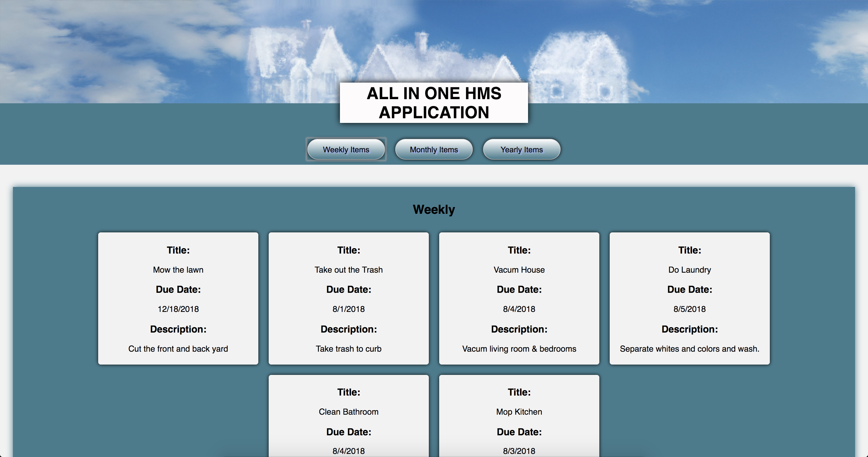Open the Clean Bathroom card title
Screen dimensions: 868x457
[x=348, y=412]
